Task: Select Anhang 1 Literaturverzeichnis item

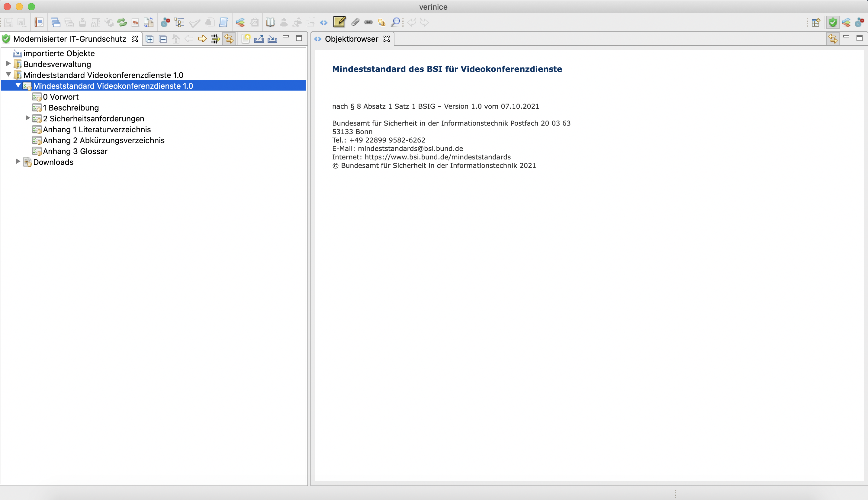Action: [97, 130]
